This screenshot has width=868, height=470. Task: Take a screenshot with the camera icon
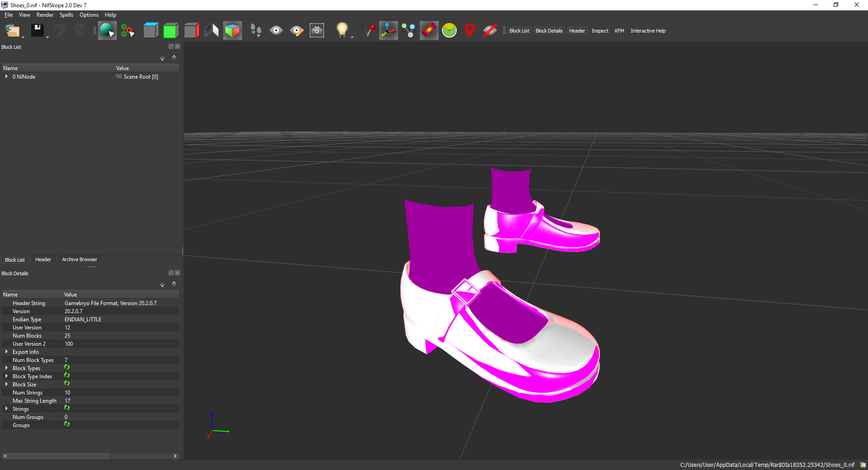[x=317, y=31]
